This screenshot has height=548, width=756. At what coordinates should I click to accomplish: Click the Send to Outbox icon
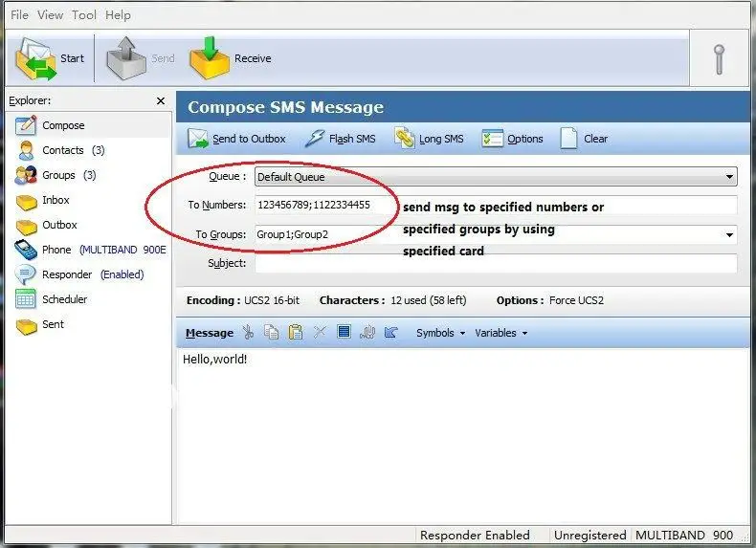click(x=198, y=139)
